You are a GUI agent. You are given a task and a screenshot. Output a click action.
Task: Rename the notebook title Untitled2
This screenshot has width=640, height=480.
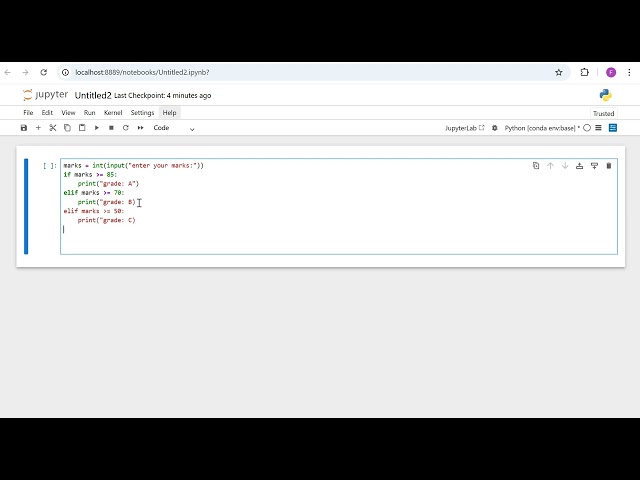pos(93,96)
